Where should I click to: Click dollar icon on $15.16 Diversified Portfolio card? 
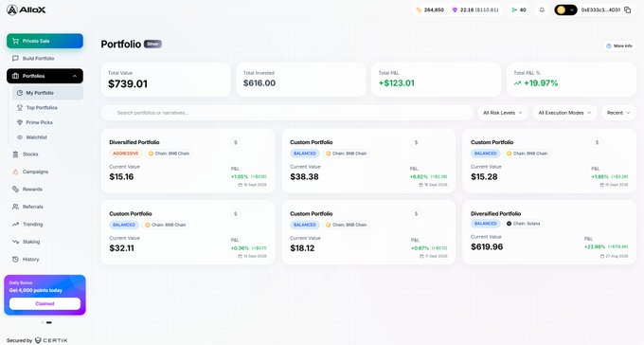tap(235, 142)
